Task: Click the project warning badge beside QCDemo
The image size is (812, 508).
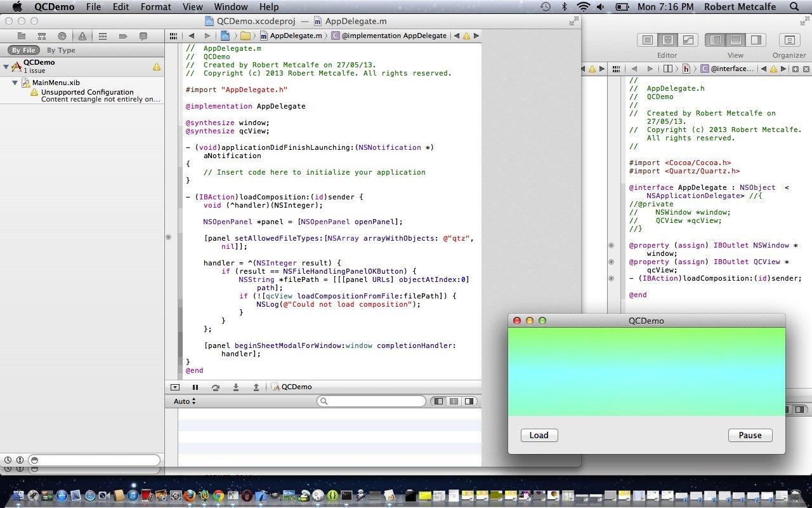Action: tap(157, 66)
